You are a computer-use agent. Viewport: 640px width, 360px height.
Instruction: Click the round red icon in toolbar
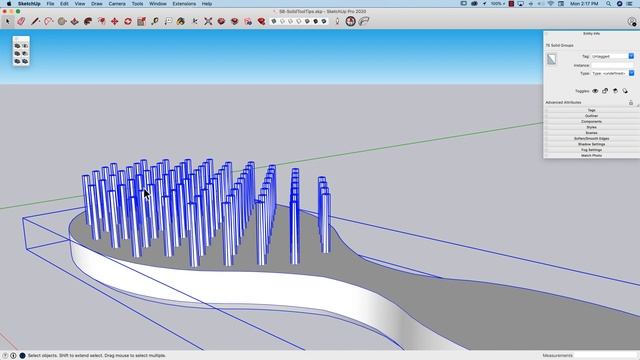[x=351, y=21]
